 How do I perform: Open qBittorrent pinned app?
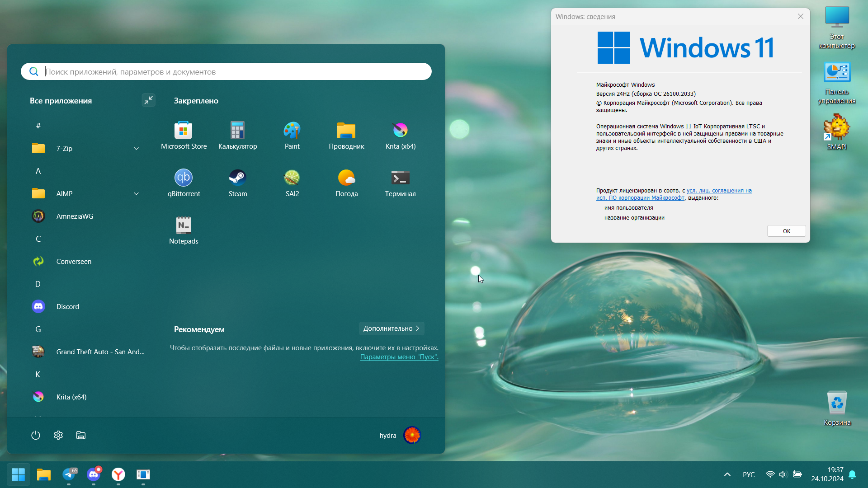(184, 183)
